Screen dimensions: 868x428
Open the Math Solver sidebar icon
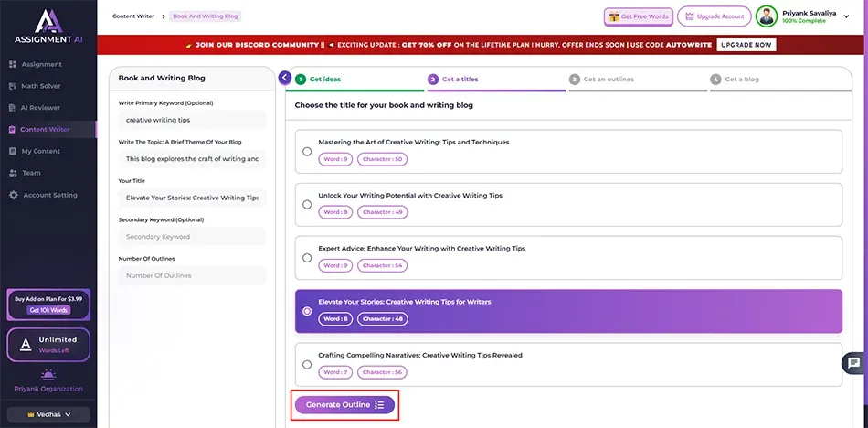click(13, 86)
